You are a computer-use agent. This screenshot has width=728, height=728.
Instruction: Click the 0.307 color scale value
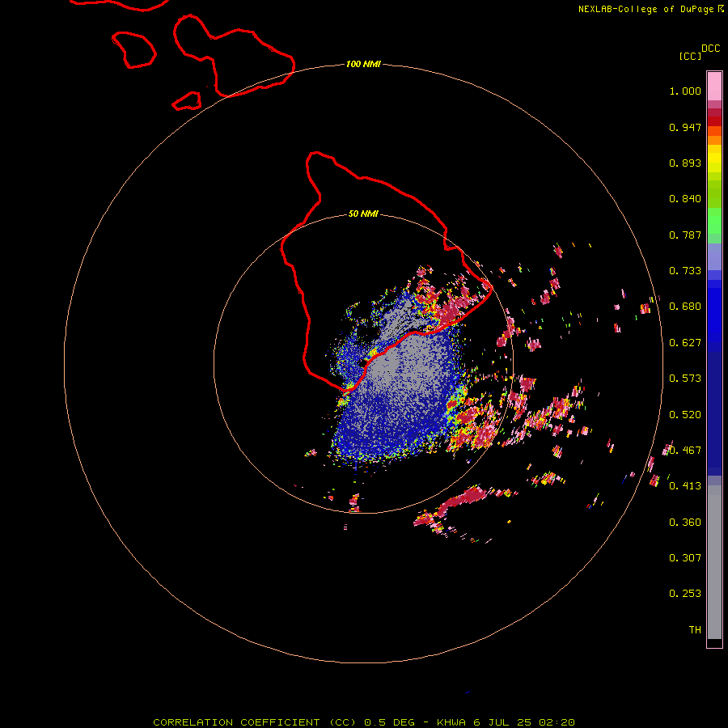coord(685,558)
